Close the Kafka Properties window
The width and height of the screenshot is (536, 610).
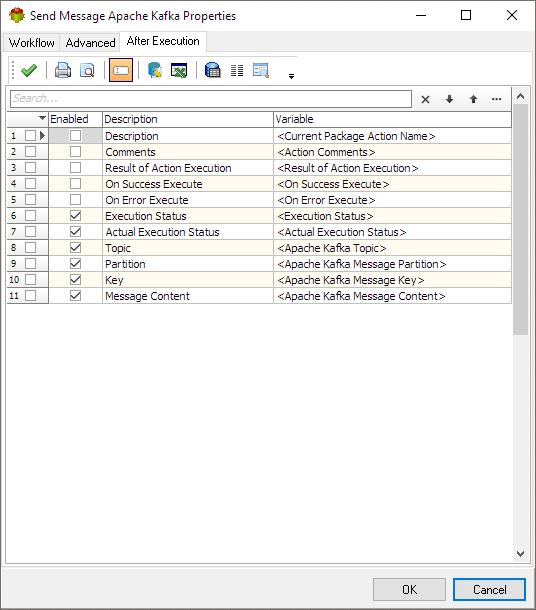coord(512,15)
